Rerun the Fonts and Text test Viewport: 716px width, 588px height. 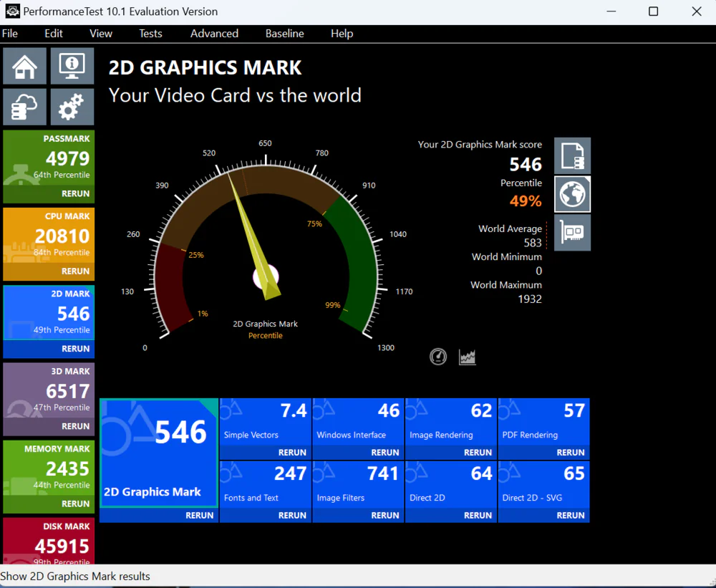click(292, 515)
